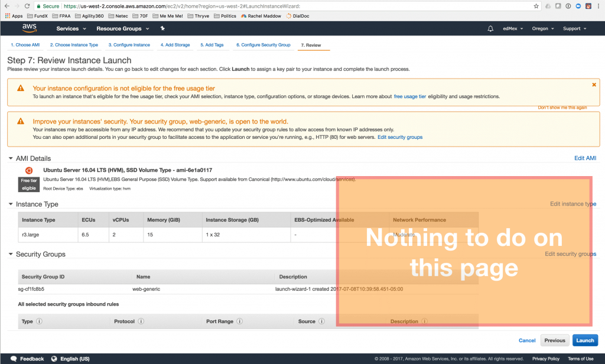Click the ECUs value 6.5
This screenshot has height=364, width=605.
click(x=85, y=235)
